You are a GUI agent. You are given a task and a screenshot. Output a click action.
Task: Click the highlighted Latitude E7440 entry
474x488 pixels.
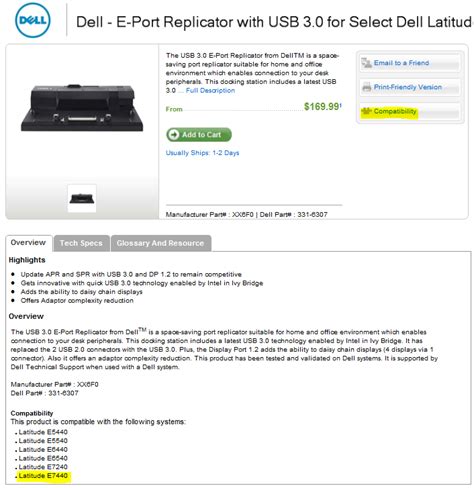click(43, 476)
